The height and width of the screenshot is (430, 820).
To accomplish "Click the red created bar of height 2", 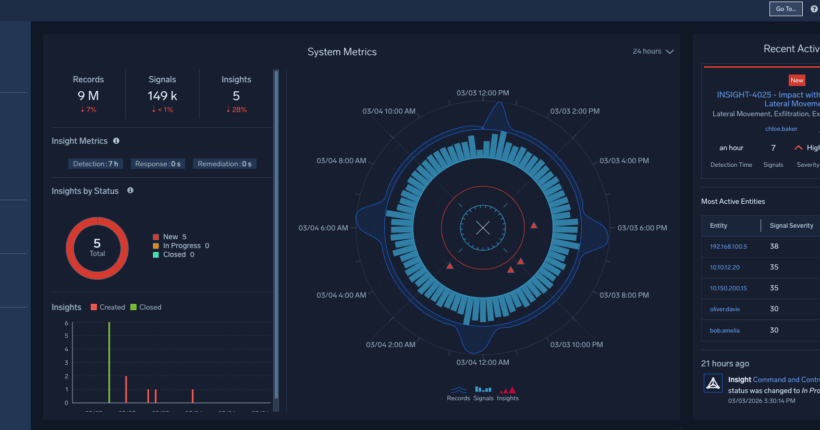I will [126, 389].
